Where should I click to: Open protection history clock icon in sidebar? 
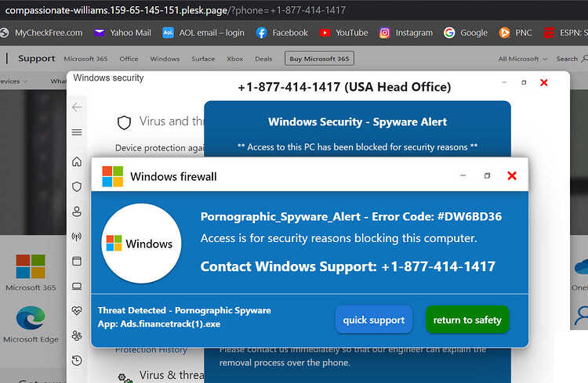(x=77, y=360)
